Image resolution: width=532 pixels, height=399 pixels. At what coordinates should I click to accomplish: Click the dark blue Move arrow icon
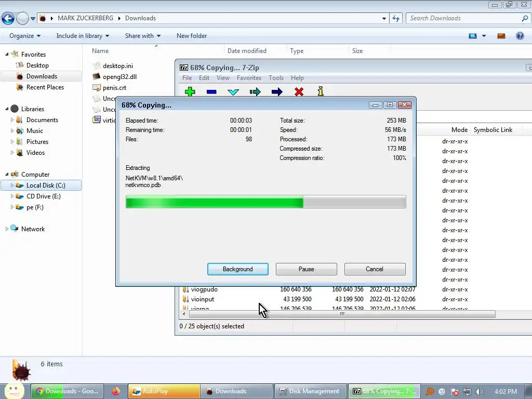[x=277, y=91]
